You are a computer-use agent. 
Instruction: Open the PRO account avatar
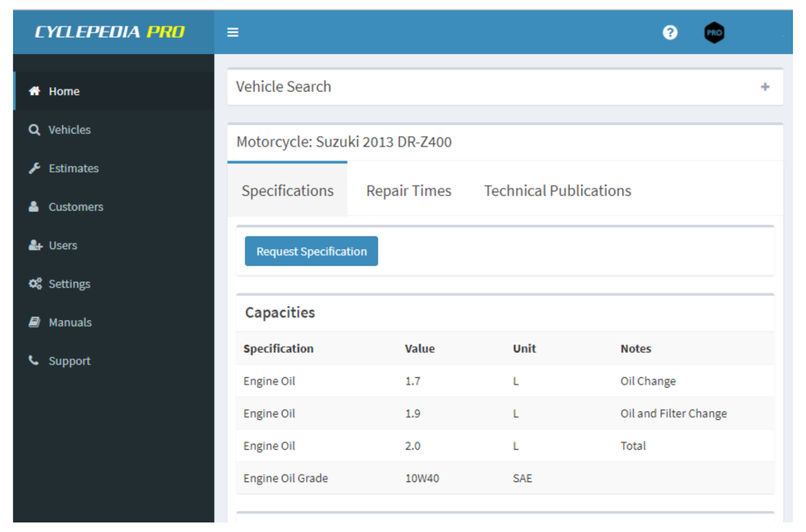click(x=714, y=32)
